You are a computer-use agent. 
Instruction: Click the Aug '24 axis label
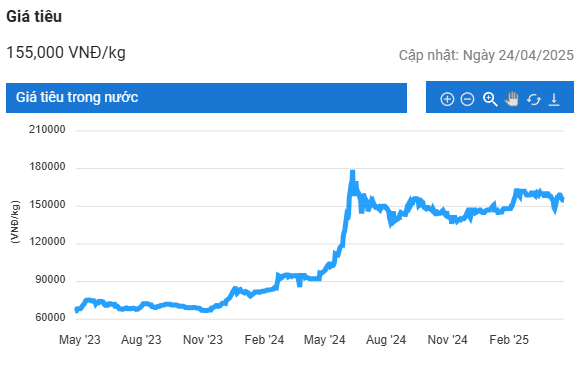click(x=386, y=340)
